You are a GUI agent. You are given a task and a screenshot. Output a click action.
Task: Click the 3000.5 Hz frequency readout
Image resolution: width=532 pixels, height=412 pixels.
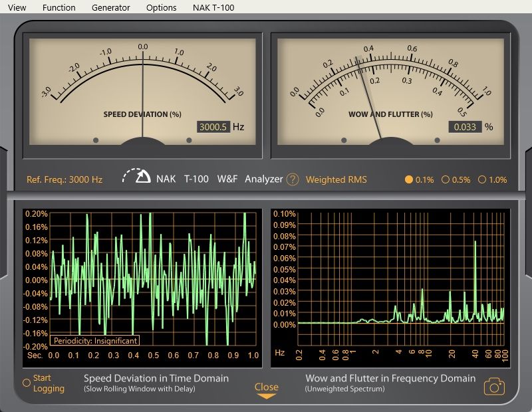[x=213, y=127]
